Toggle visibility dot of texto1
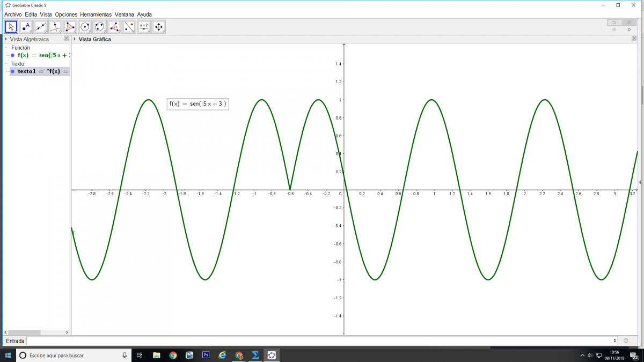The width and height of the screenshot is (644, 362). coord(12,71)
